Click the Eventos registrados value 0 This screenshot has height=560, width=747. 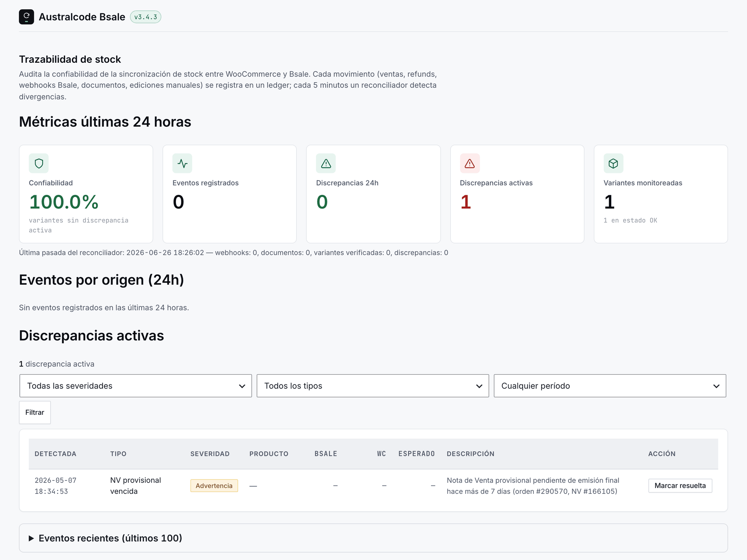point(178,202)
